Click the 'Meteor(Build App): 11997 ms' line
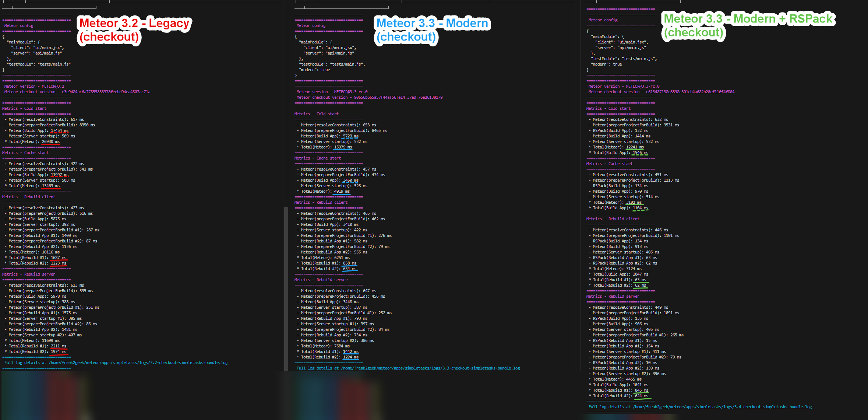This screenshot has width=868, height=420. [x=36, y=175]
